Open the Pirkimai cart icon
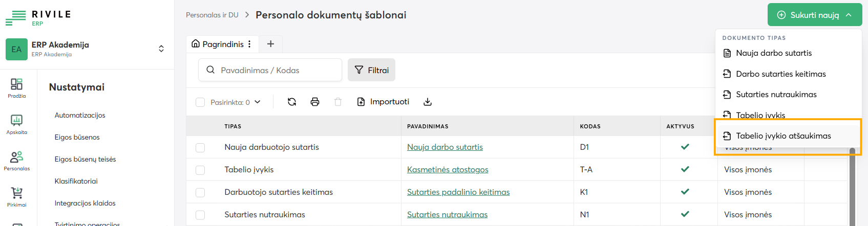 (16, 197)
